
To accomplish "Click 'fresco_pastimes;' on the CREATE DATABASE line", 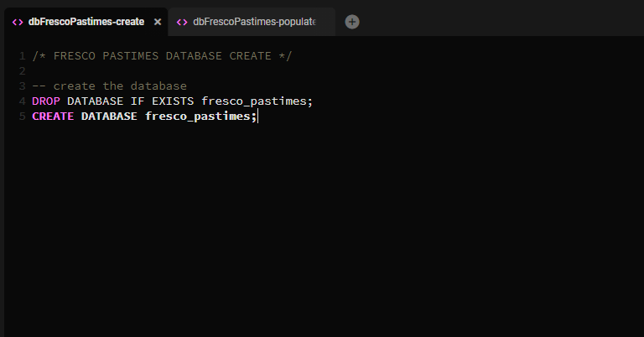I will (x=201, y=117).
